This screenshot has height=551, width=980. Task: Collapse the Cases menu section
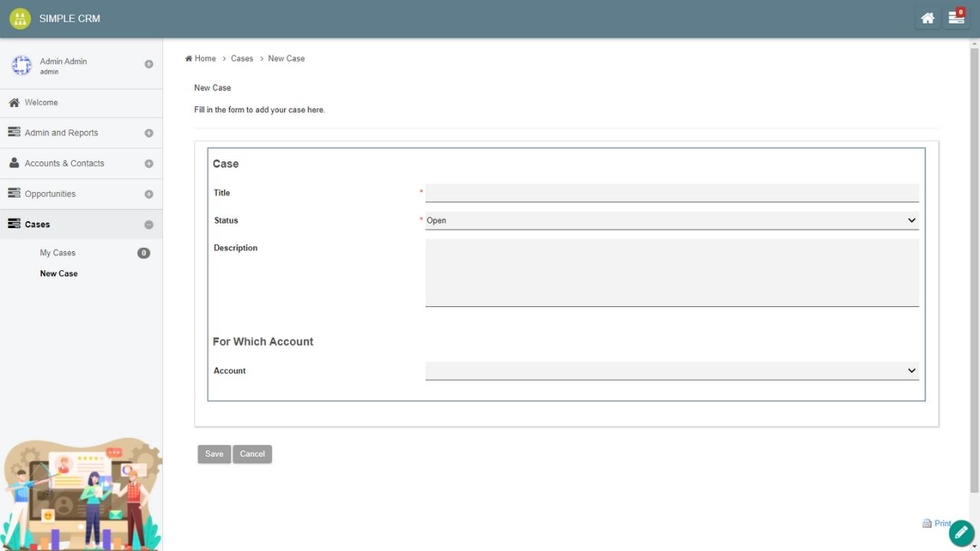tap(149, 225)
